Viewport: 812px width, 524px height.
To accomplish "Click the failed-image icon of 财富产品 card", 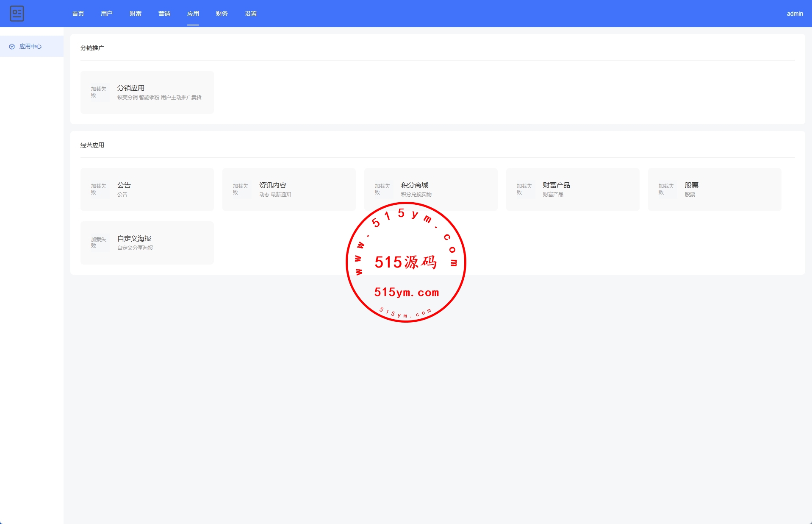I will [x=525, y=190].
